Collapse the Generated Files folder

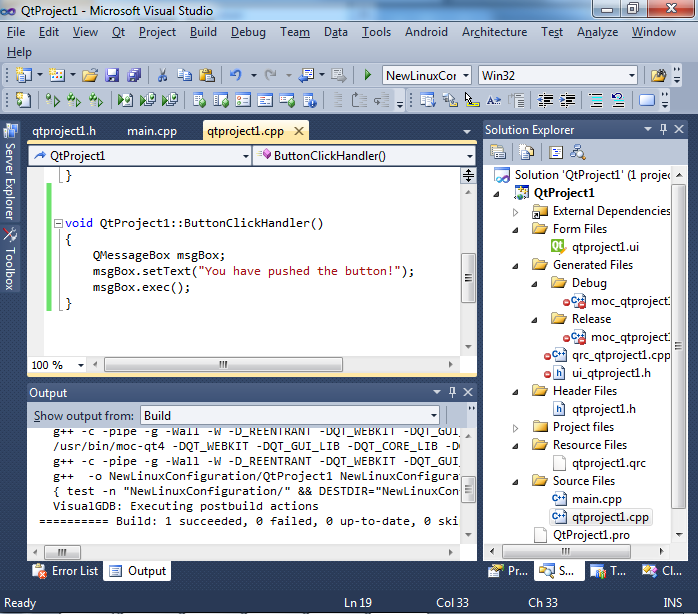pyautogui.click(x=515, y=266)
